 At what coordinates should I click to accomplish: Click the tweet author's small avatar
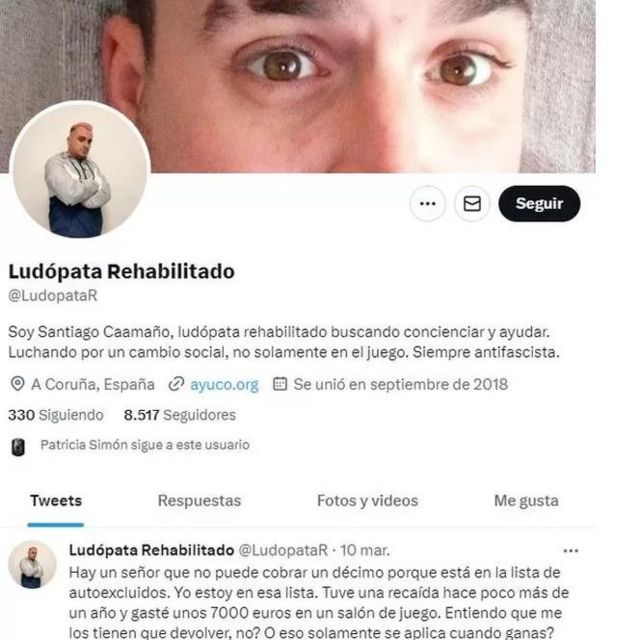coord(32,565)
